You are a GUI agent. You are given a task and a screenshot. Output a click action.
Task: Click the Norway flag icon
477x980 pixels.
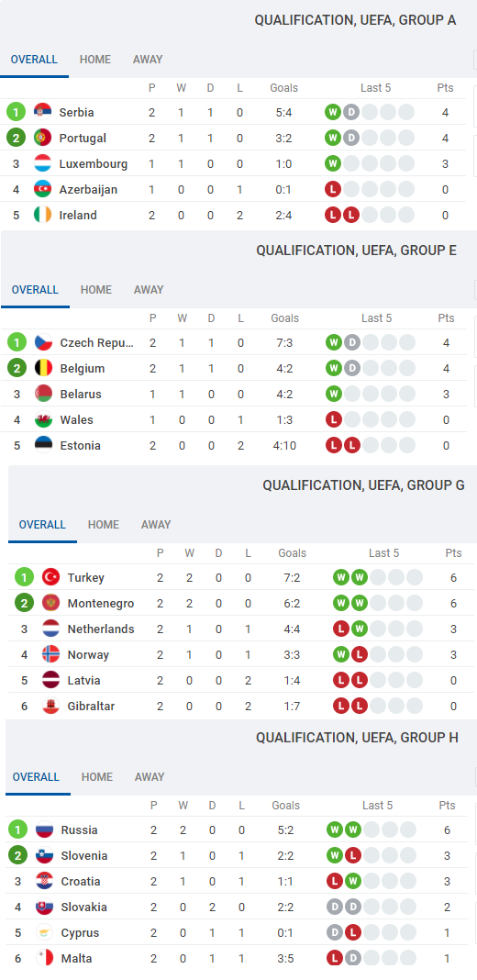[x=50, y=654]
